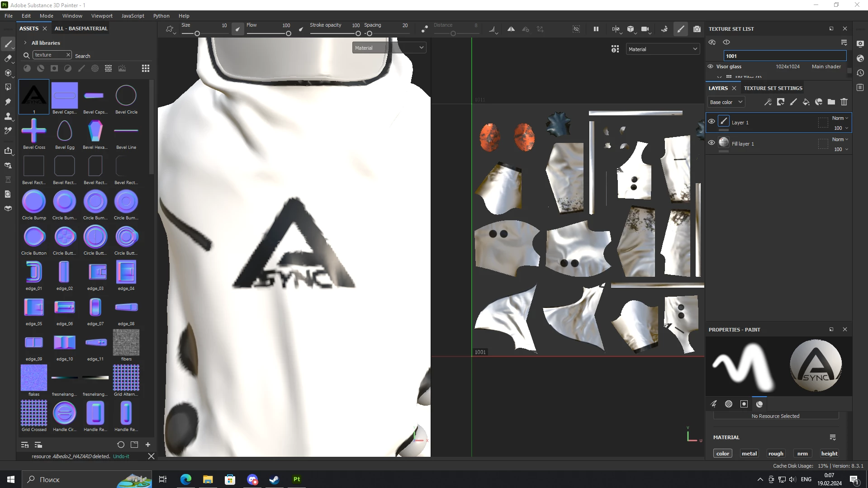Open the Python menu
Screen dimensions: 868x488
[x=161, y=15]
